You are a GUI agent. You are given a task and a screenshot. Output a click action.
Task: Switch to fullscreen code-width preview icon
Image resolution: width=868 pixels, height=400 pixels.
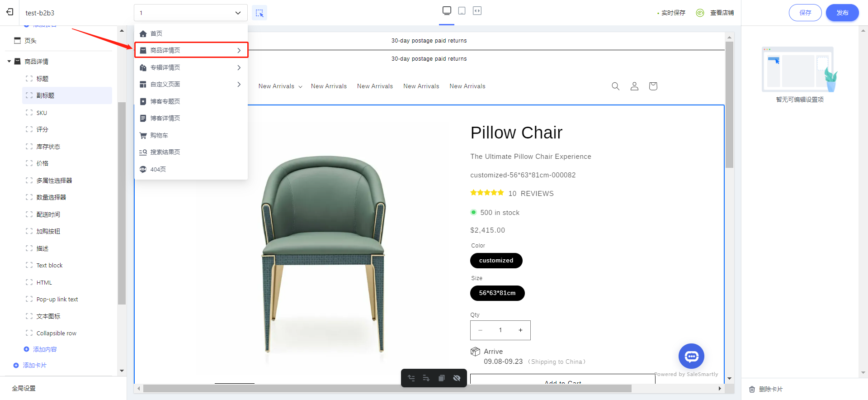click(x=477, y=10)
